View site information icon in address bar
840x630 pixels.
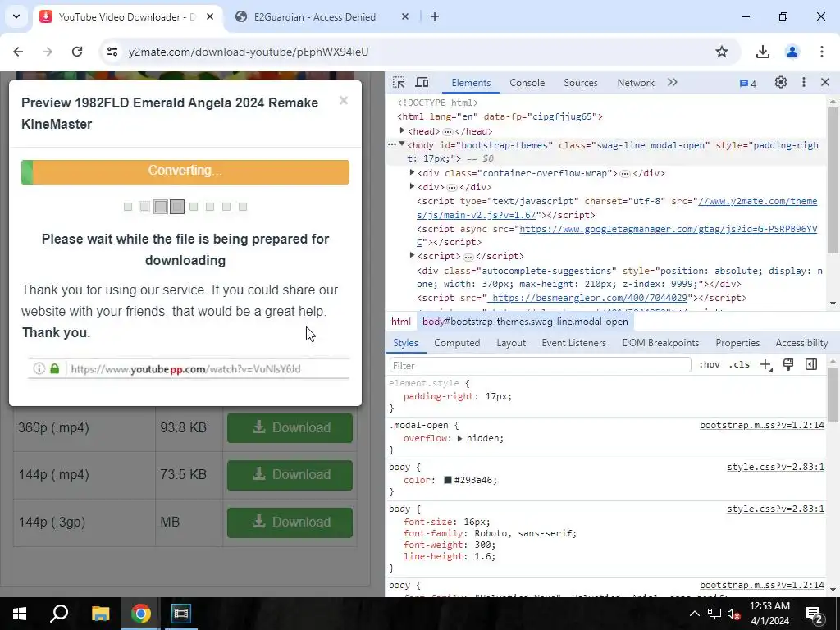pyautogui.click(x=112, y=52)
